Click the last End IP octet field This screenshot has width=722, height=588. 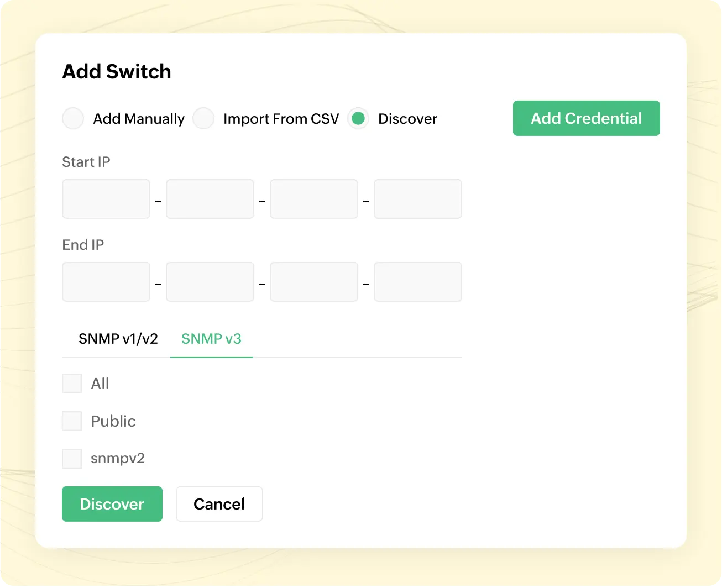coord(417,282)
